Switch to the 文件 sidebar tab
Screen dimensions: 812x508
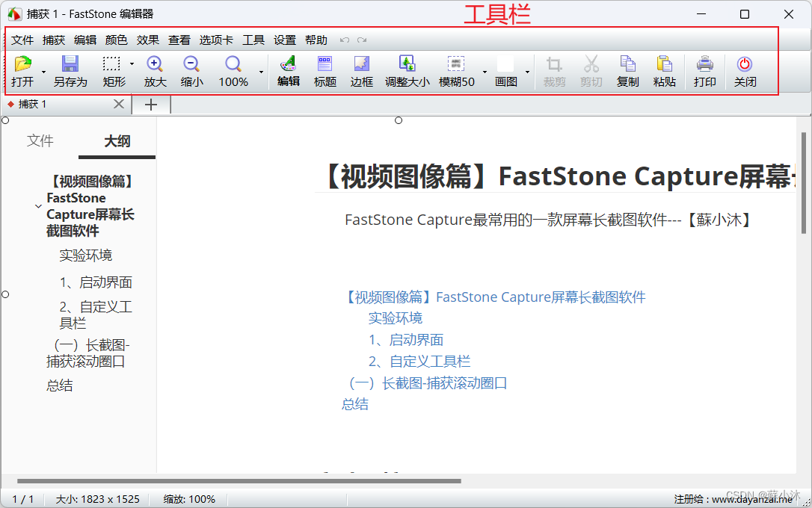click(x=40, y=140)
